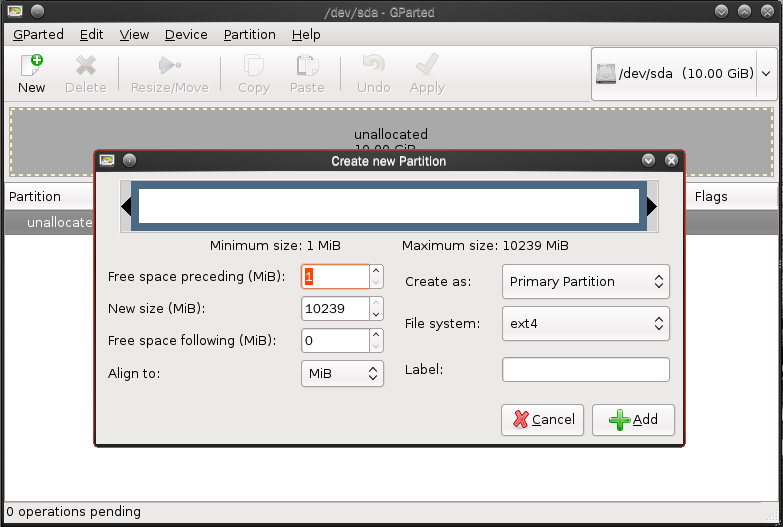This screenshot has width=783, height=527.
Task: Open the GParted menu
Action: 38,34
